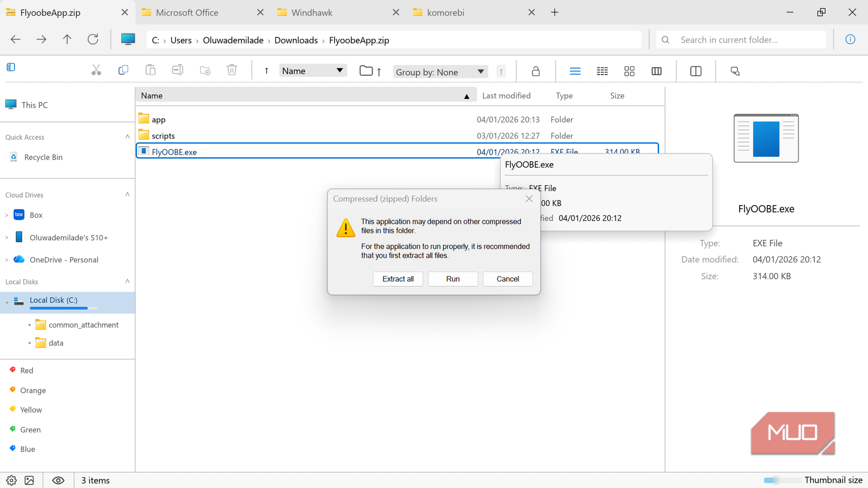Click the info icon at top right
The height and width of the screenshot is (488, 868).
pyautogui.click(x=850, y=39)
